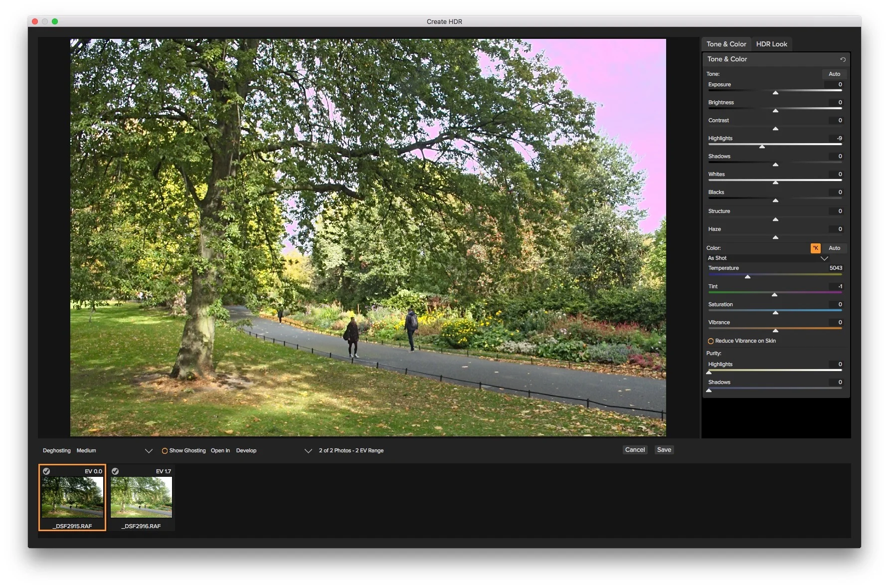Click the green zoom window button
The width and height of the screenshot is (889, 588).
pos(55,21)
